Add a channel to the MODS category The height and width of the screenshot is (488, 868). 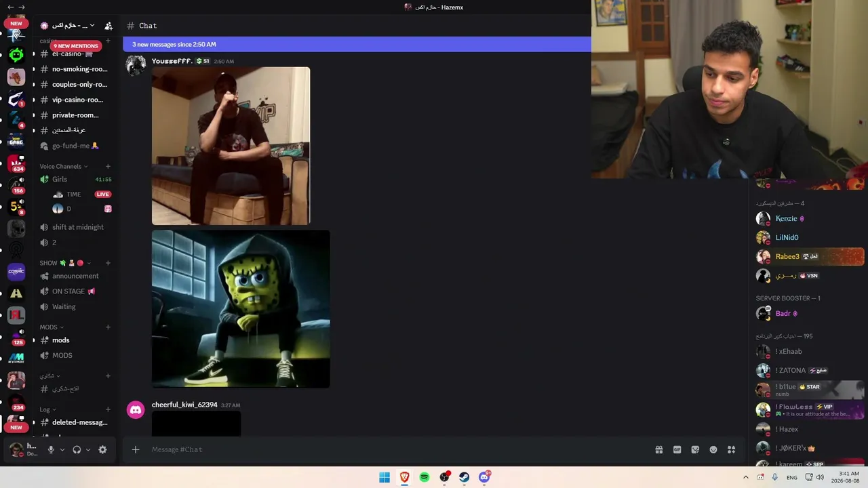click(108, 327)
